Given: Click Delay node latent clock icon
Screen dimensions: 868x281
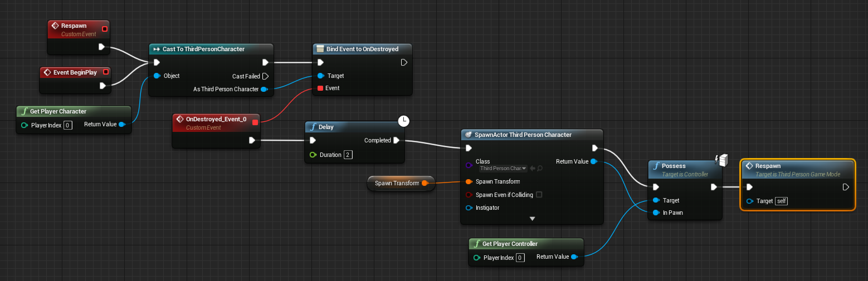Looking at the screenshot, I should click(x=404, y=121).
